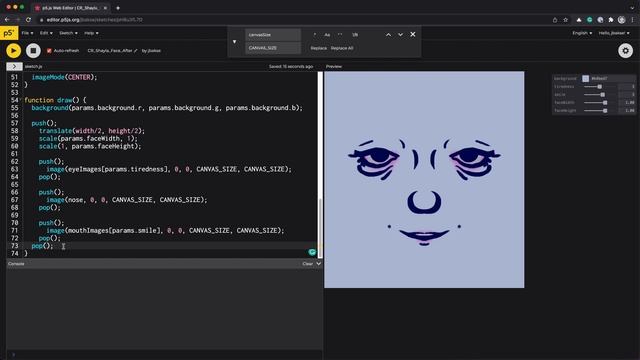Click the sketch.js file name label
The width and height of the screenshot is (640, 360).
[x=33, y=66]
